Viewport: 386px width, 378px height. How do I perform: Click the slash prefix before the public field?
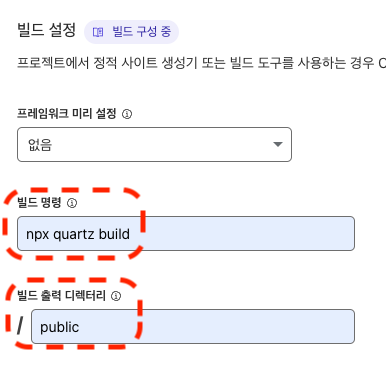pyautogui.click(x=21, y=326)
